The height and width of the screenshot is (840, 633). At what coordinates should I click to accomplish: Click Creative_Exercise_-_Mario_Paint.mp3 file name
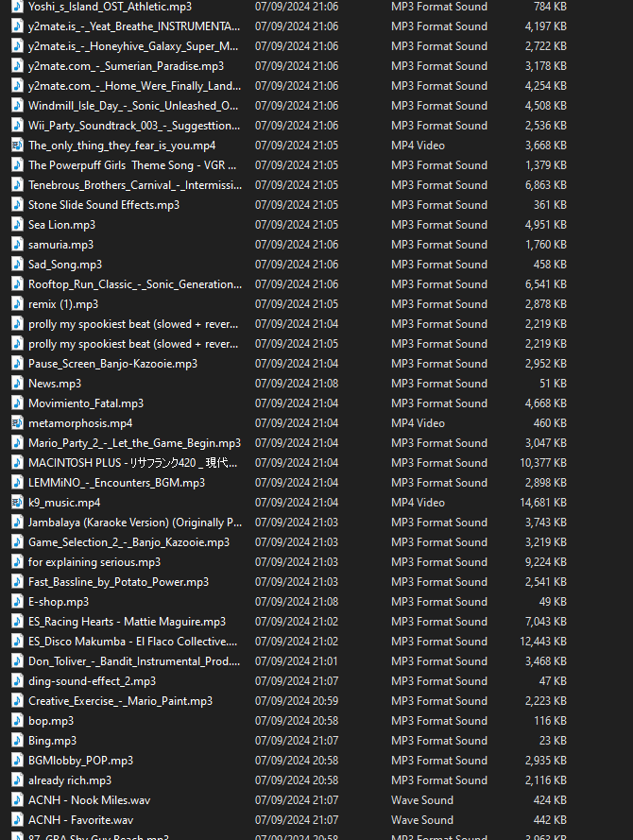click(x=121, y=700)
